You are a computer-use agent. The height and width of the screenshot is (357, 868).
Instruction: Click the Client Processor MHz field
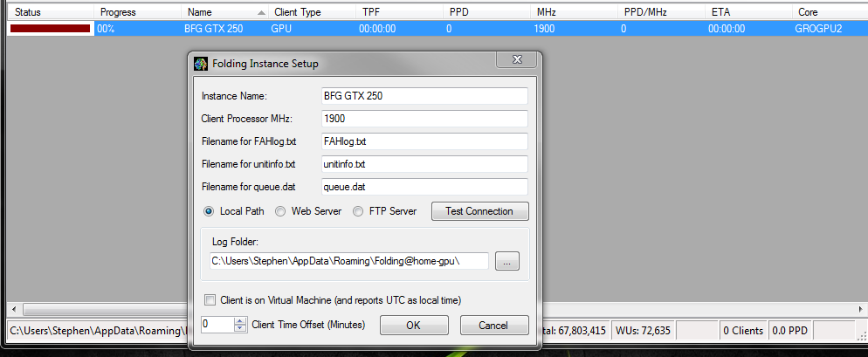[x=424, y=119]
